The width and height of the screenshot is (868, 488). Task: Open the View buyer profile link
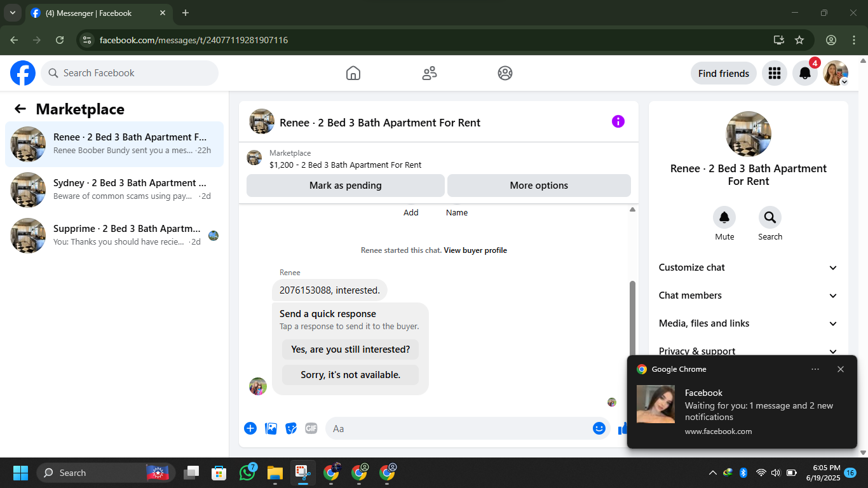(x=475, y=250)
